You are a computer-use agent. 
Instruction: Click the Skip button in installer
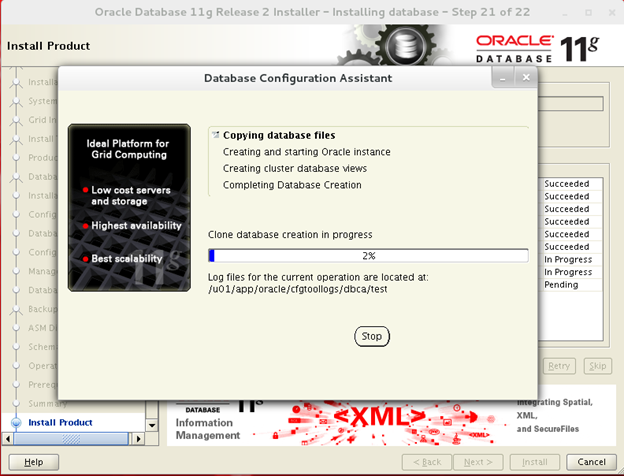[597, 366]
